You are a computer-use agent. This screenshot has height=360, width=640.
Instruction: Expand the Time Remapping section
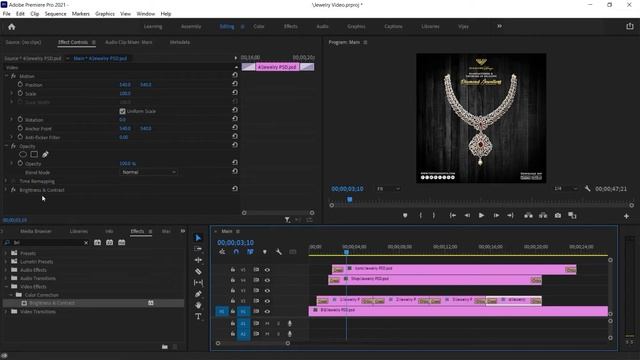[6, 181]
